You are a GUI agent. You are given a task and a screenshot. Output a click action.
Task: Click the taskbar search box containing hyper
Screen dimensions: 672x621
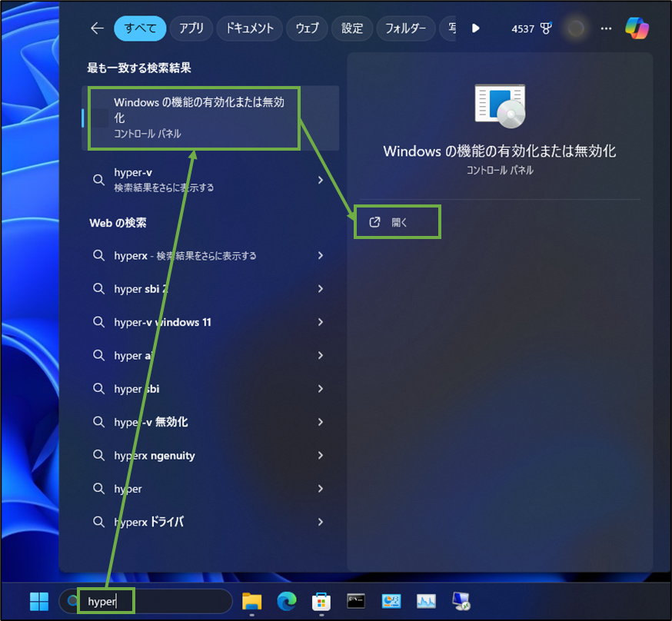[146, 601]
